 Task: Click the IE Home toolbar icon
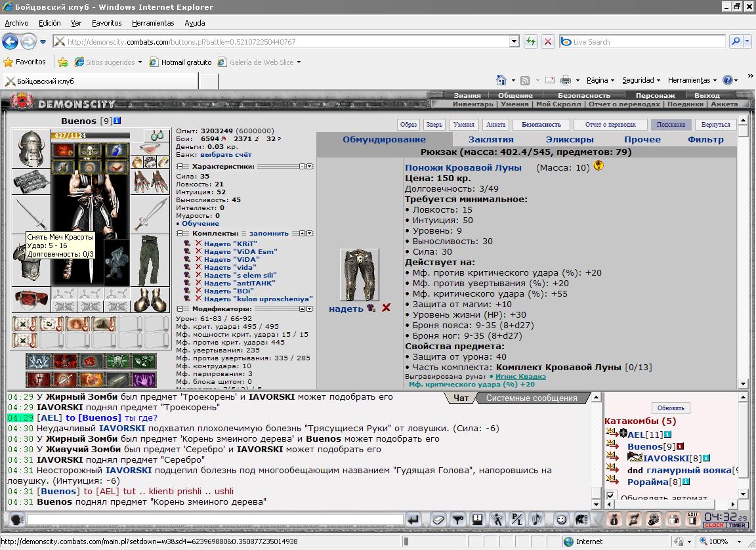click(x=501, y=80)
